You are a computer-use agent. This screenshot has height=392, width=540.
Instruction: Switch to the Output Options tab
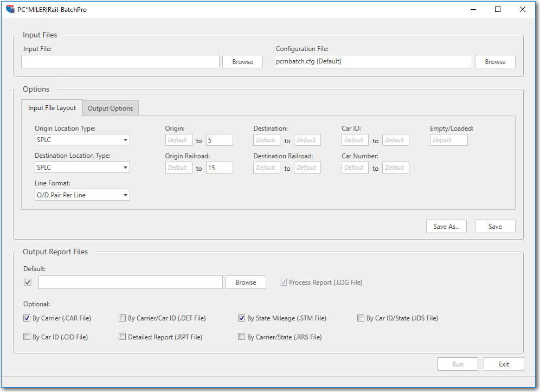pyautogui.click(x=111, y=108)
